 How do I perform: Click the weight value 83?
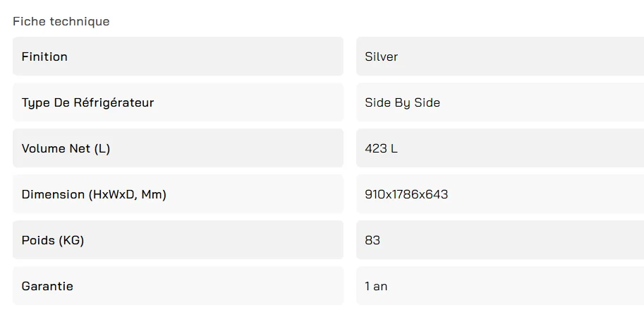click(x=372, y=240)
